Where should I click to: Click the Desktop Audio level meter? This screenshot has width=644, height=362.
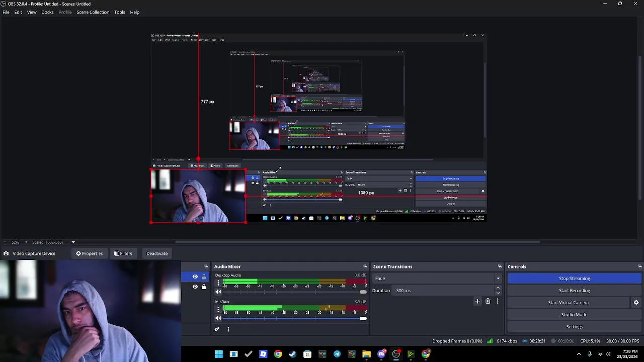pos(295,281)
